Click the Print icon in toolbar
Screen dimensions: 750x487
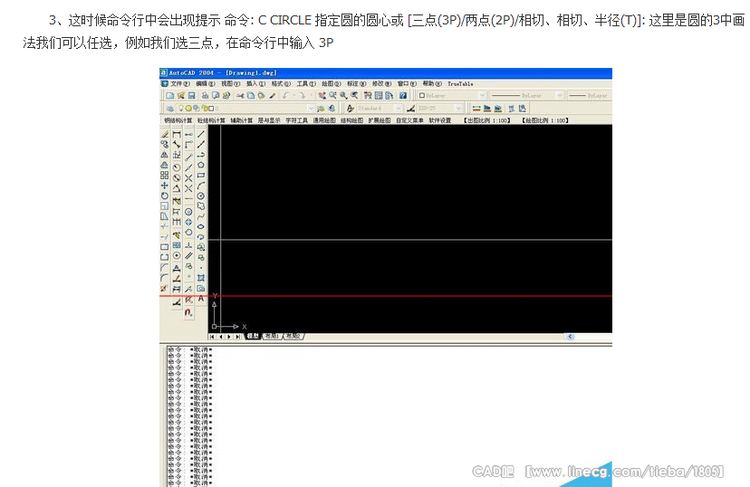[205, 95]
